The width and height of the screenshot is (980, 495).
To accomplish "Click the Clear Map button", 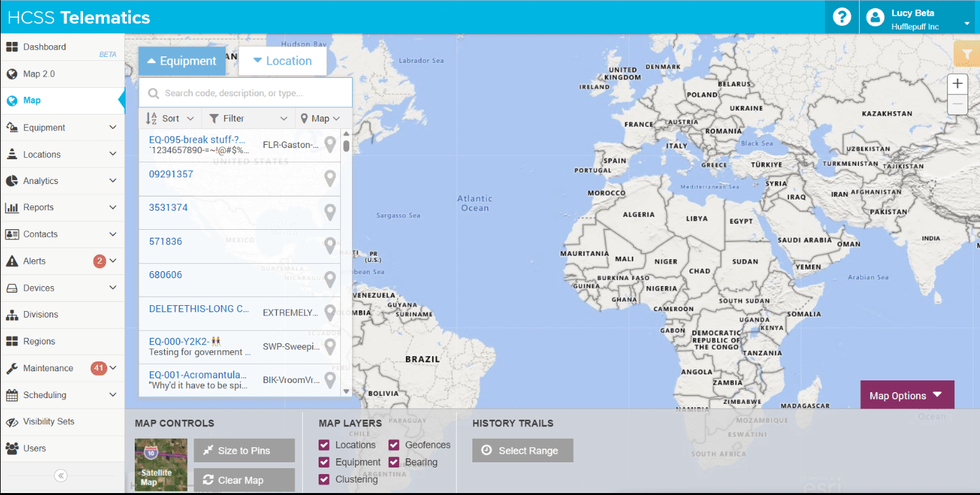I will pyautogui.click(x=244, y=480).
